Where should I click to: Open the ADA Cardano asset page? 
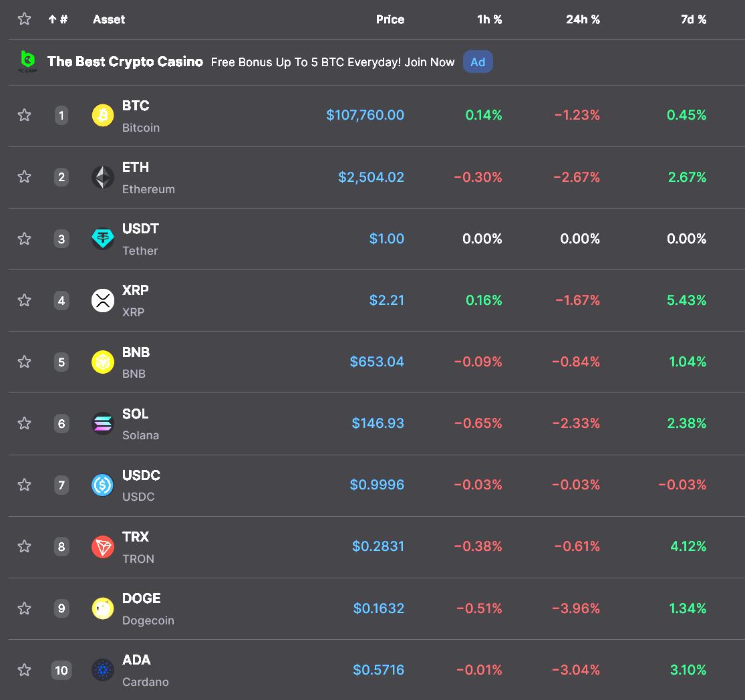[146, 671]
